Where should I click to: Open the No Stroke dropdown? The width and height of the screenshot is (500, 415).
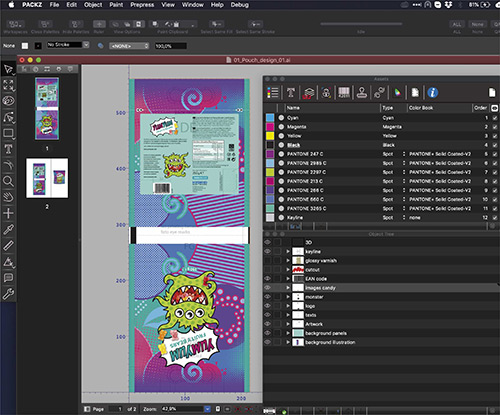pos(86,45)
